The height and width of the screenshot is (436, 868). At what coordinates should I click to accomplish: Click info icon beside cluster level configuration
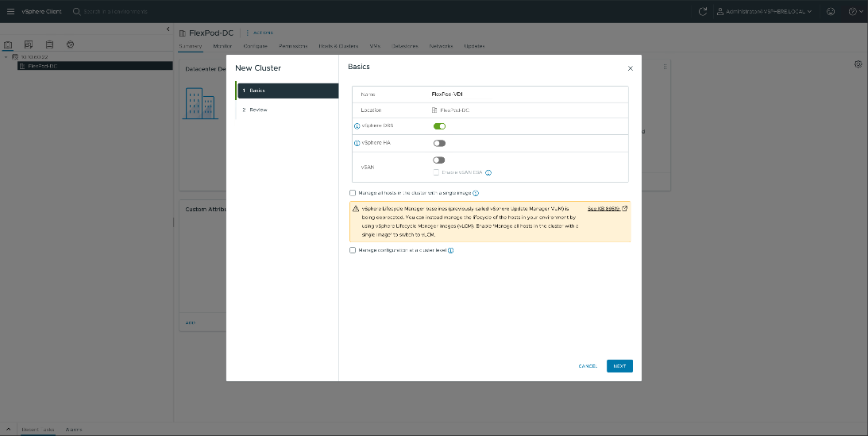coord(450,250)
